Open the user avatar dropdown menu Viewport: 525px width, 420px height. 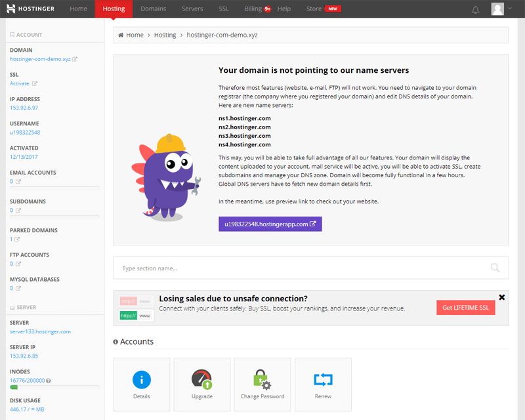(x=501, y=9)
